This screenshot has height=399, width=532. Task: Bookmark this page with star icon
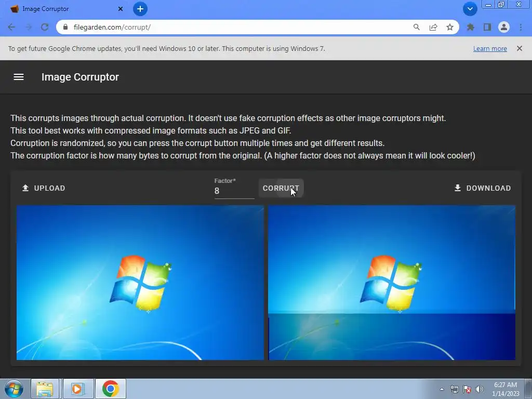pos(450,27)
